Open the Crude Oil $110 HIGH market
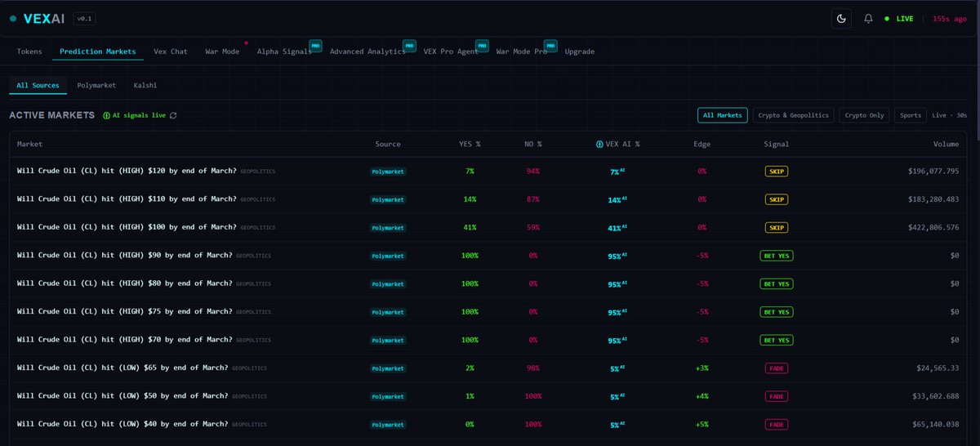Image resolution: width=980 pixels, height=446 pixels. click(127, 199)
